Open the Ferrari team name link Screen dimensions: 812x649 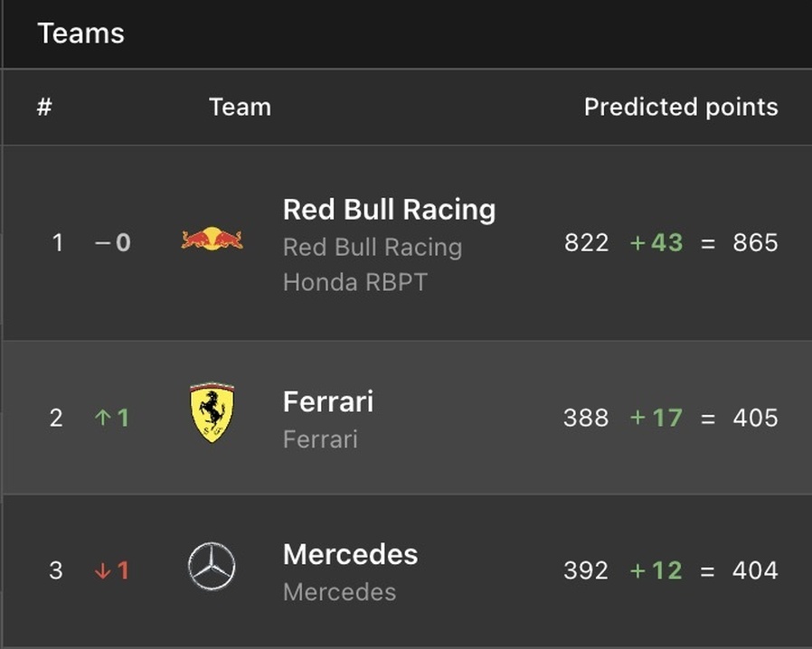[x=328, y=401]
